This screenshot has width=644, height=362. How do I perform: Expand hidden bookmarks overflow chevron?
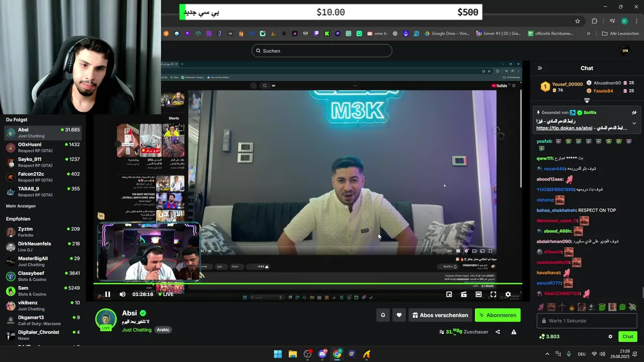click(x=588, y=34)
